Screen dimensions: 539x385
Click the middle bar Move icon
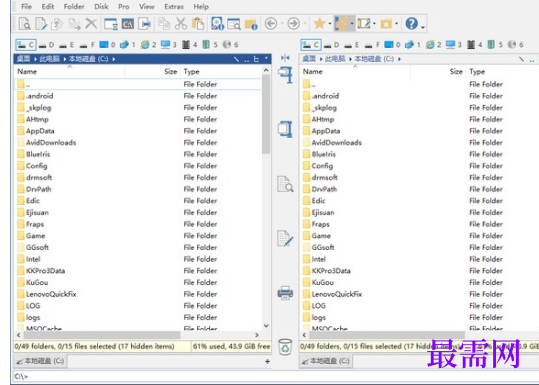[x=285, y=129]
